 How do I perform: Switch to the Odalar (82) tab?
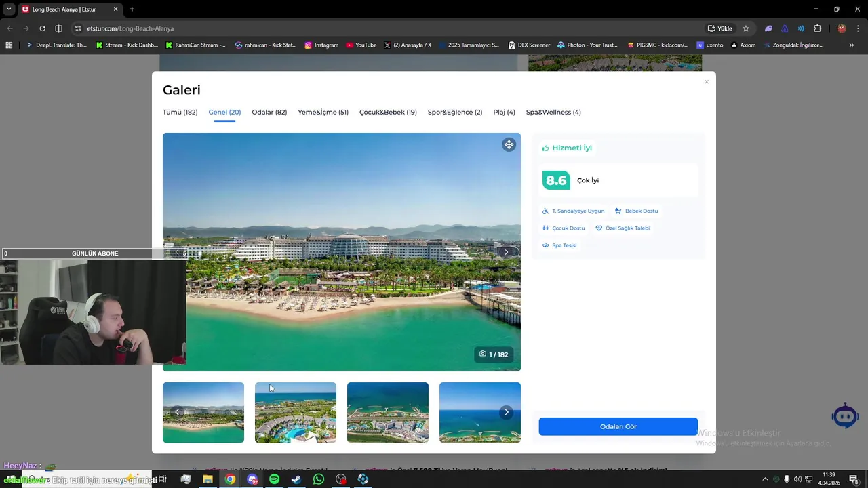pyautogui.click(x=269, y=112)
